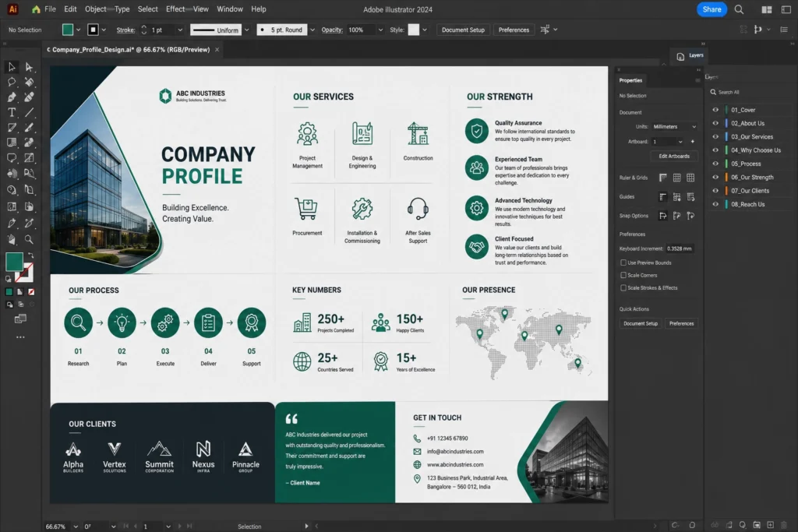Hide the 07_Our Clients layer

[715, 191]
